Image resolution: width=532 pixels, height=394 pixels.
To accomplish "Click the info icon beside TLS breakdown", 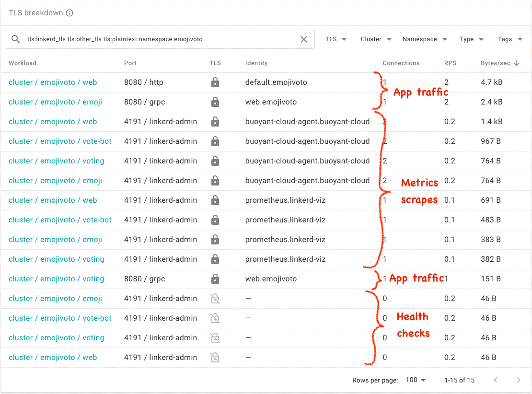I will [x=69, y=13].
